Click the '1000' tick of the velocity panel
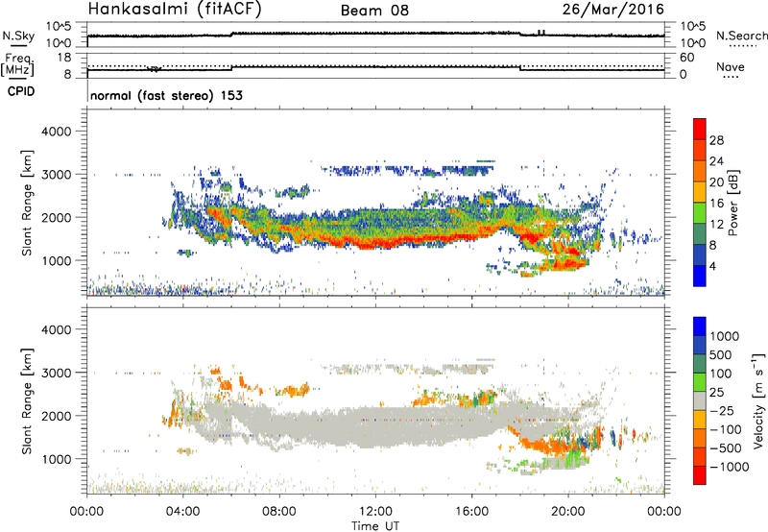Image resolution: width=768 pixels, height=532 pixels. [x=56, y=459]
